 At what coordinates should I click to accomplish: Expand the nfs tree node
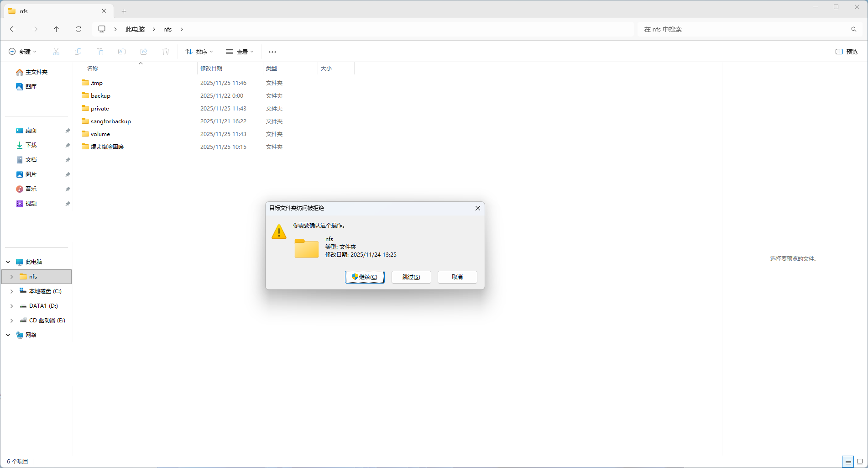point(12,277)
